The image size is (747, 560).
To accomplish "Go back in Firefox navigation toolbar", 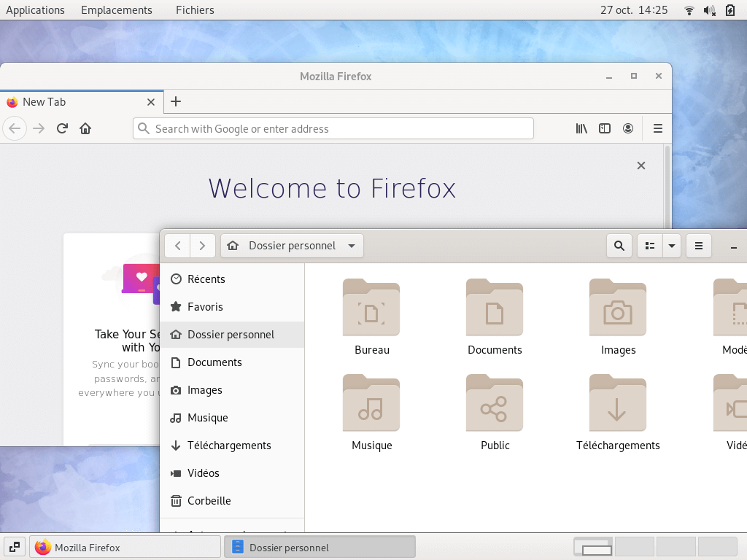I will click(x=15, y=128).
